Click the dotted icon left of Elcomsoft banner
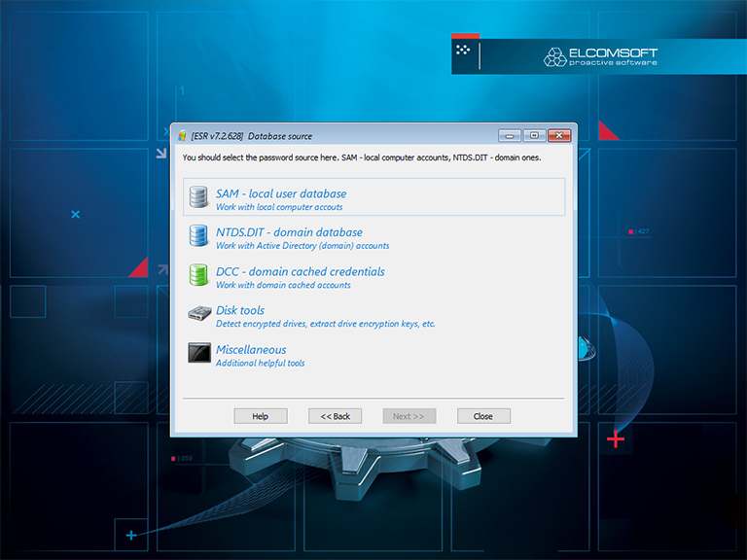This screenshot has width=747, height=560. pyautogui.click(x=464, y=49)
